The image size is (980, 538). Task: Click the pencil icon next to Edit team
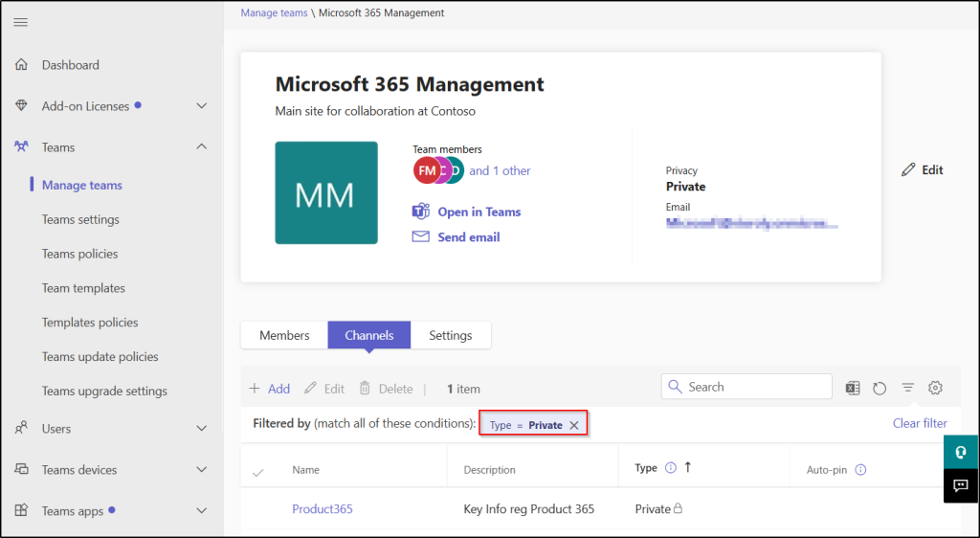point(908,170)
